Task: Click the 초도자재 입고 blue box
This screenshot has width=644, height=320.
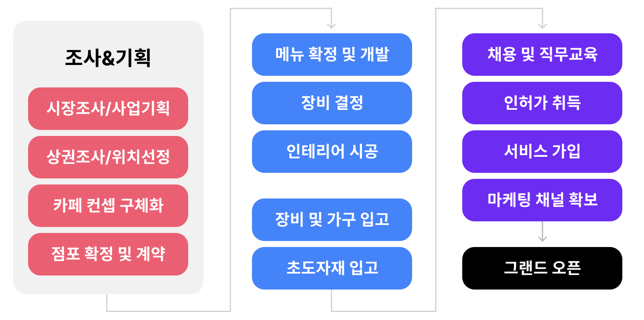Action: (332, 268)
